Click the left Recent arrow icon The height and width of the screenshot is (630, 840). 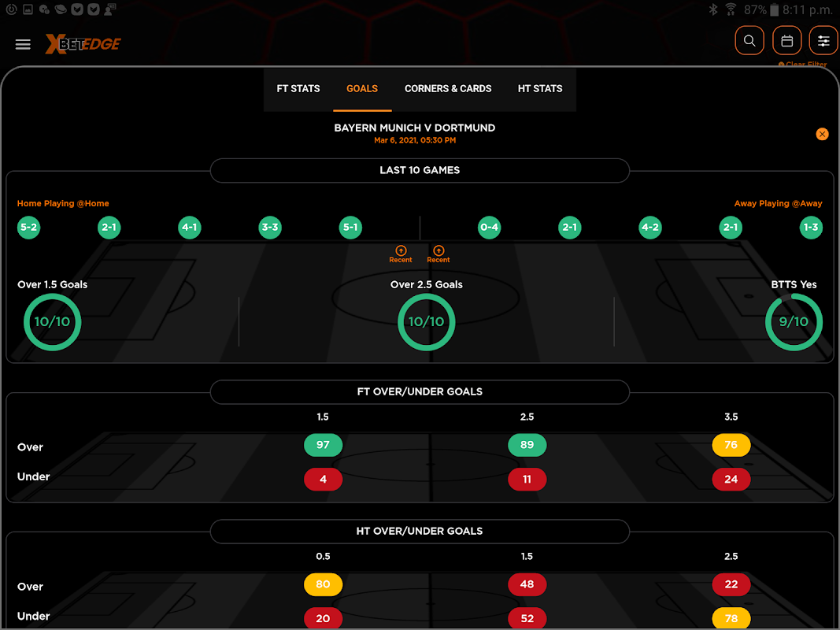click(x=401, y=250)
